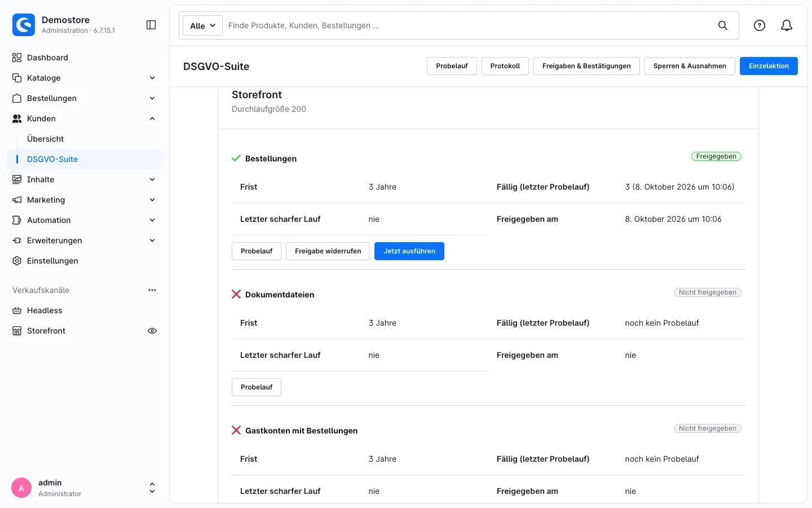
Task: Expand the Inhalte menu chevron
Action: tap(152, 179)
